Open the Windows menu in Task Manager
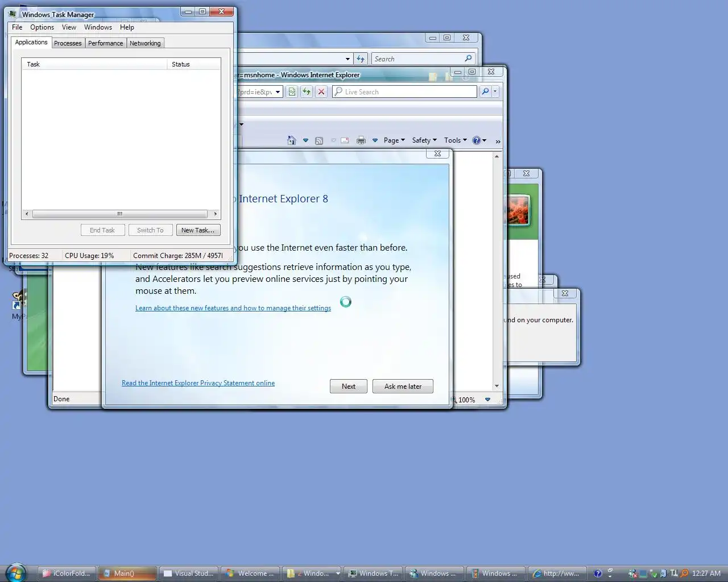This screenshot has width=728, height=582. coord(98,27)
